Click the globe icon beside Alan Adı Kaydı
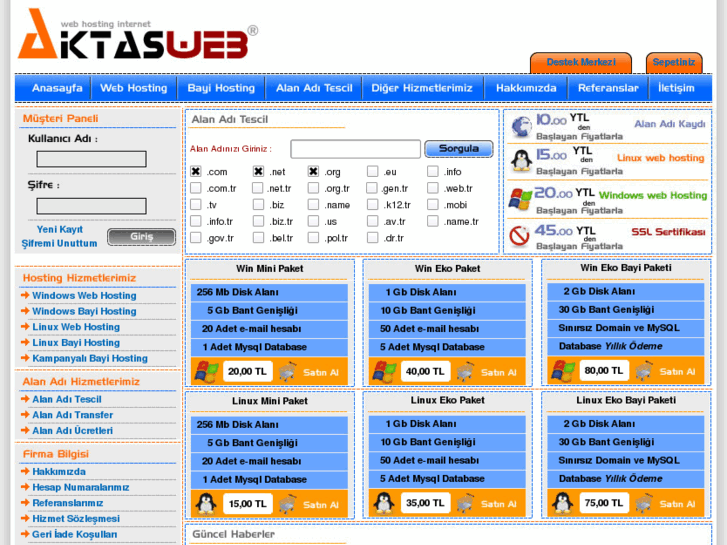The width and height of the screenshot is (727, 545). click(521, 127)
